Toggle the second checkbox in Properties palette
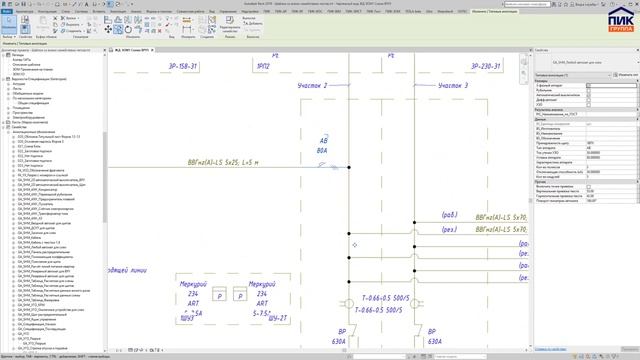640x360 pixels. [588, 90]
